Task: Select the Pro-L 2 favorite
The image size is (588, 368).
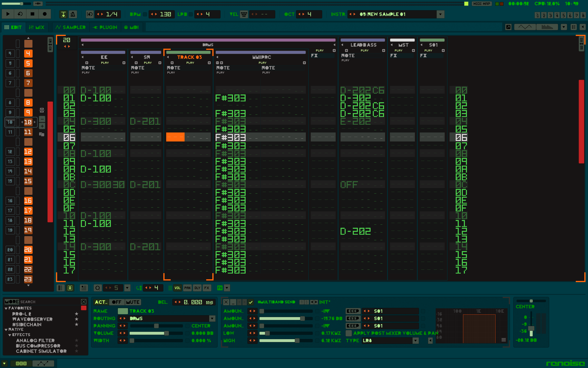Action: (22, 314)
